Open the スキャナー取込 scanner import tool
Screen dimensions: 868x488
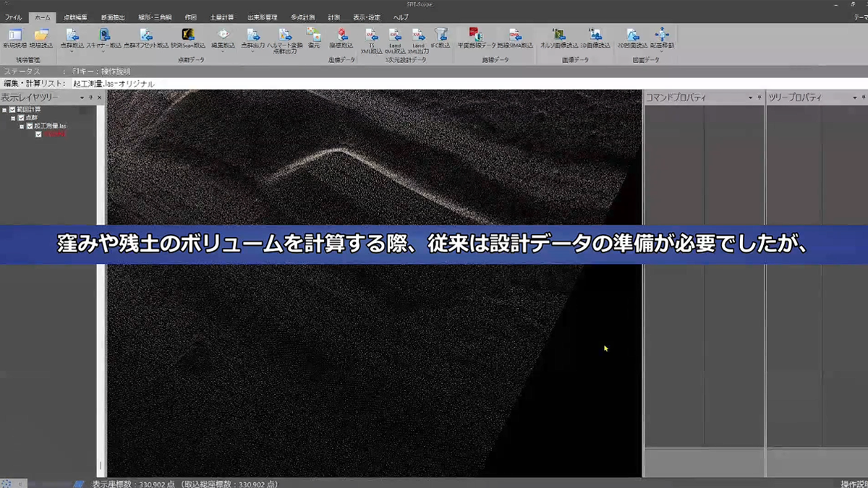[x=104, y=35]
